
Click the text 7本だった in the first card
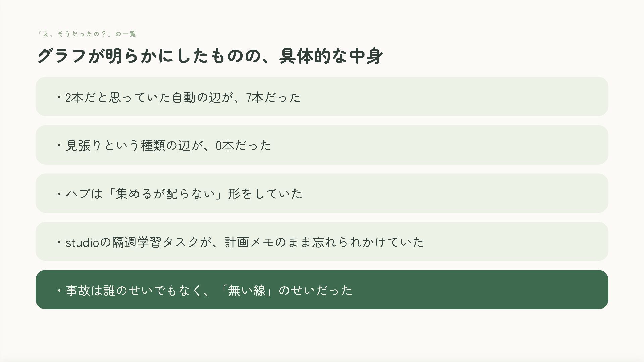(273, 97)
